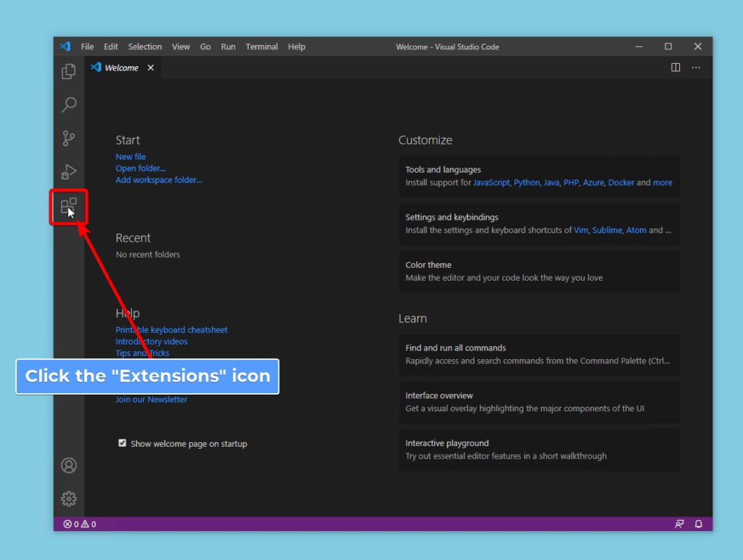Install Sublime keybindings link

coord(607,230)
